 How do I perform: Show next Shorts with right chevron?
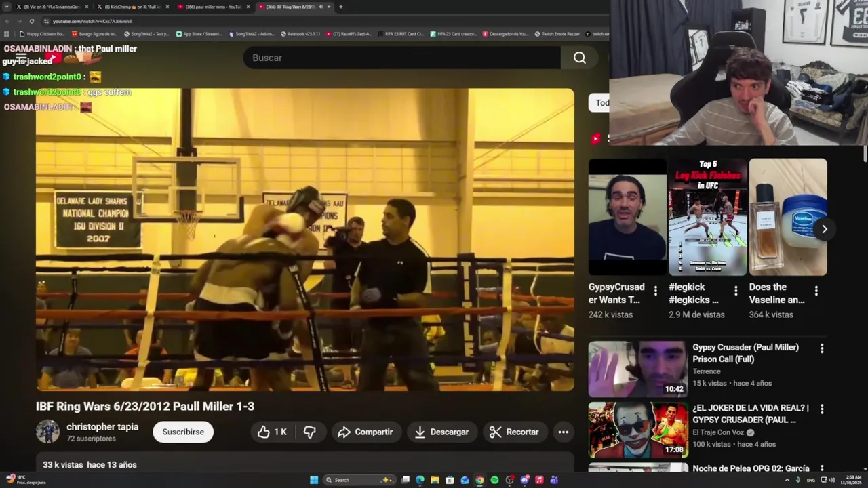[824, 229]
